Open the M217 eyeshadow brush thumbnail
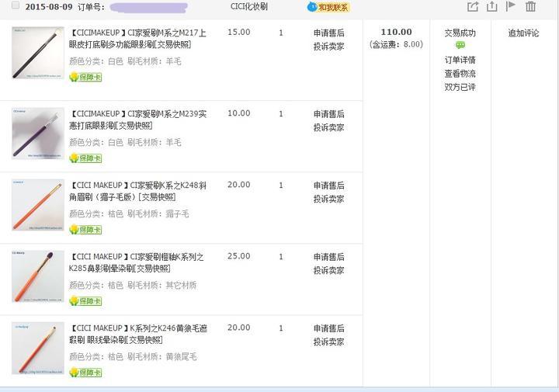The image size is (559, 392). (38, 53)
